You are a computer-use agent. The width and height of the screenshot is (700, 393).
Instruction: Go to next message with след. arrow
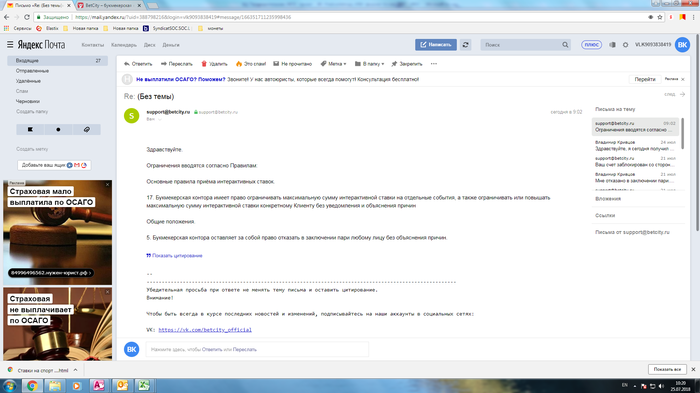click(674, 94)
